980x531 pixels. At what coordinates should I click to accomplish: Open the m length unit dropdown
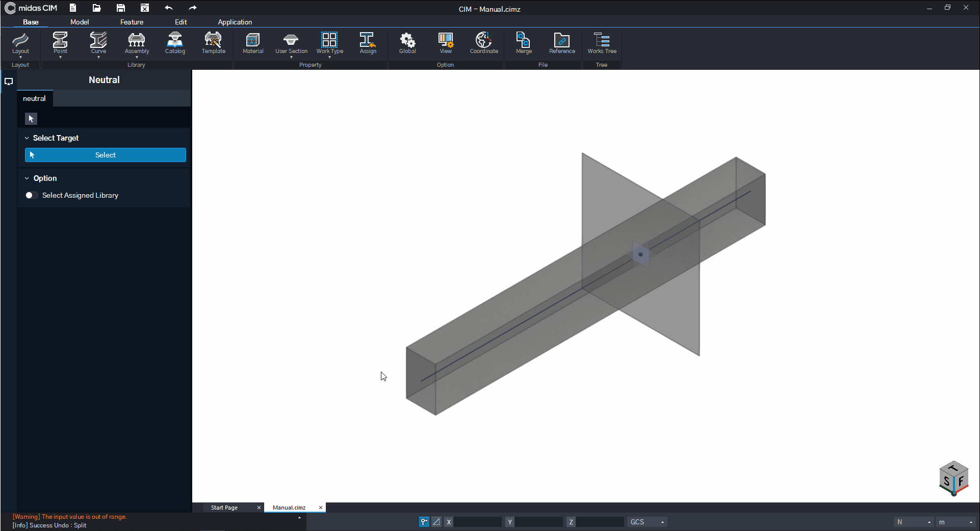pyautogui.click(x=956, y=522)
